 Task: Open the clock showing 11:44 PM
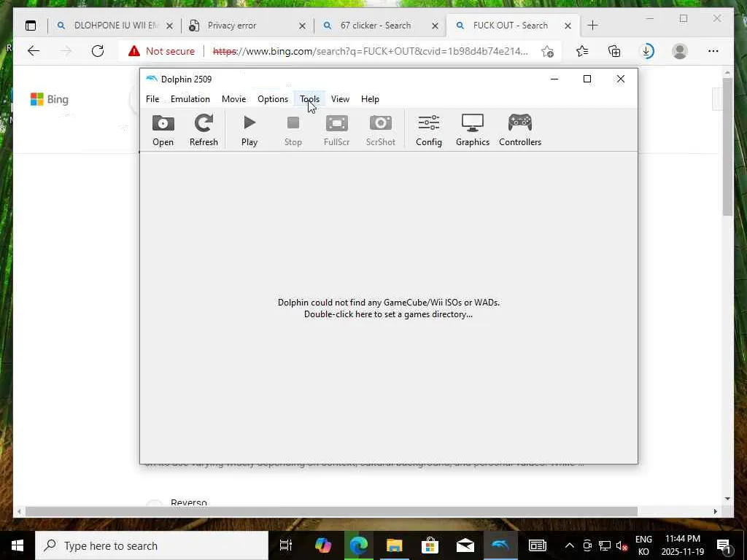point(683,545)
